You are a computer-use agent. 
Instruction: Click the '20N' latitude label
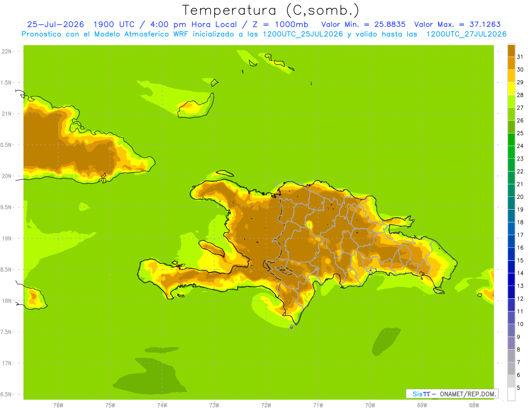(x=7, y=176)
